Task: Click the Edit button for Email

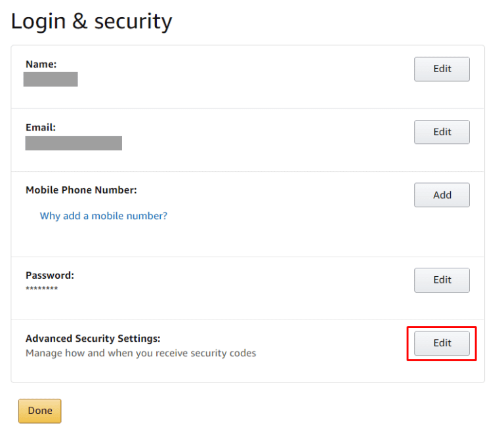Action: tap(442, 132)
